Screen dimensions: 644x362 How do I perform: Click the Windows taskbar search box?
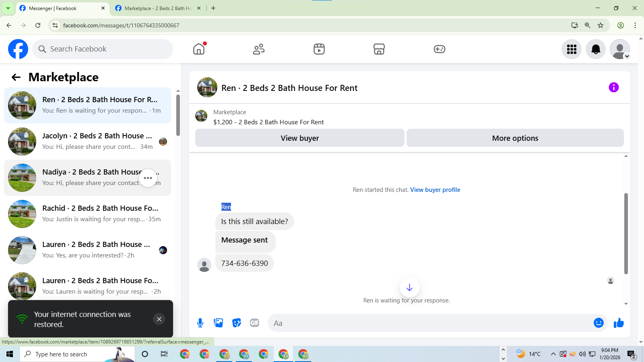point(77,354)
